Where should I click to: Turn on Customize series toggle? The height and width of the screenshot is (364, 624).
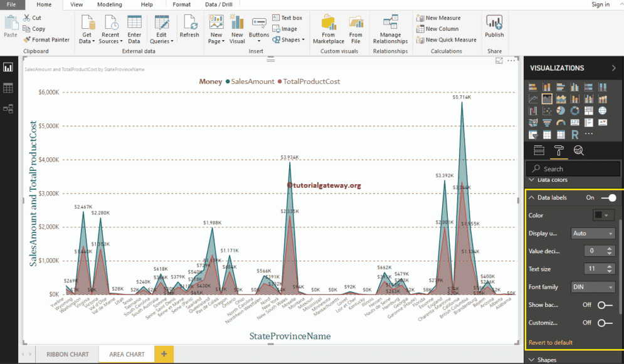(x=606, y=322)
